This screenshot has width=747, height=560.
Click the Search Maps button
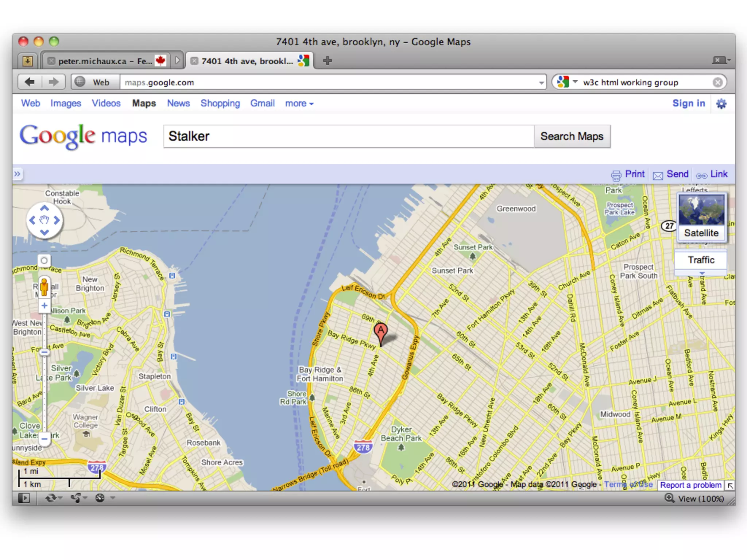pos(572,136)
